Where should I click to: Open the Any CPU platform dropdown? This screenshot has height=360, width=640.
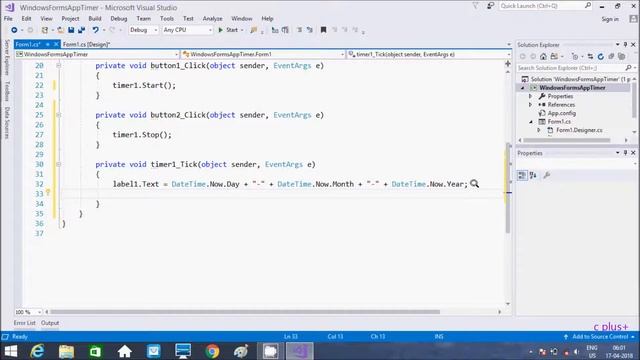(187, 30)
